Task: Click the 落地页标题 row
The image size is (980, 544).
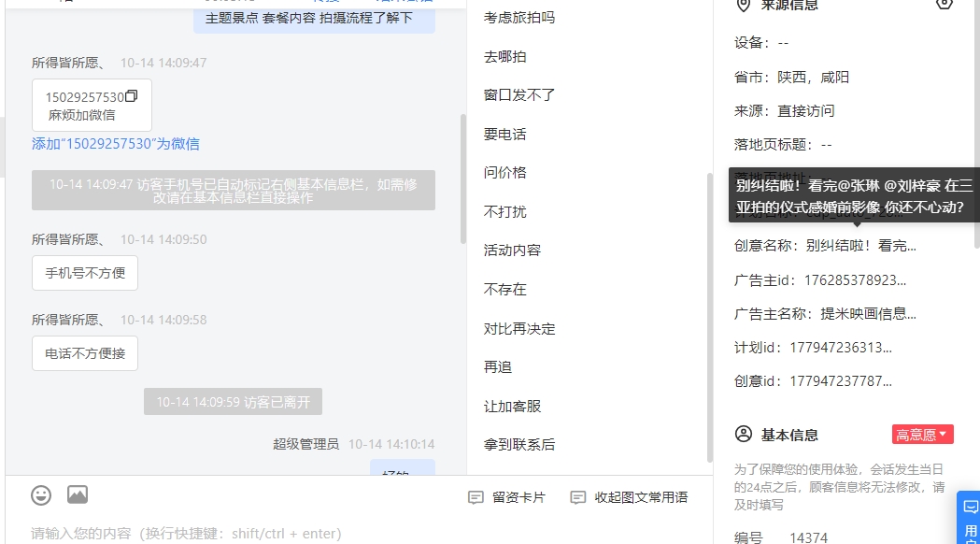Action: pos(783,145)
